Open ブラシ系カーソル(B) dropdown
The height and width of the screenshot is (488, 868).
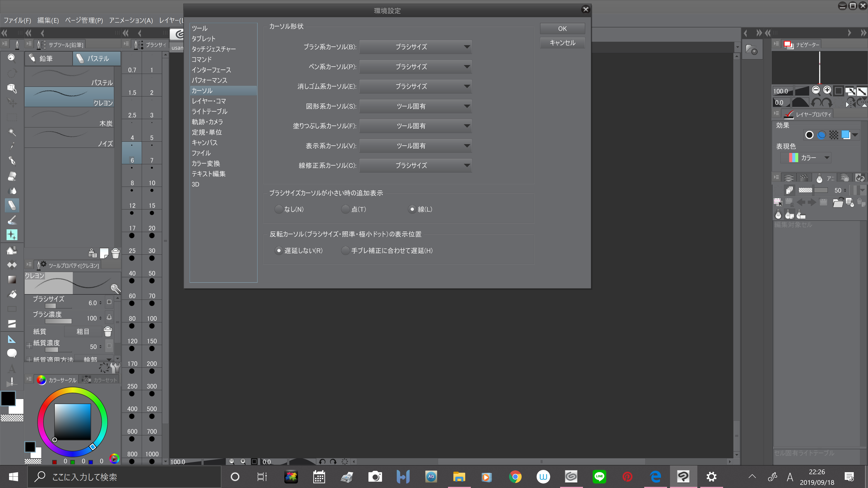tap(415, 47)
